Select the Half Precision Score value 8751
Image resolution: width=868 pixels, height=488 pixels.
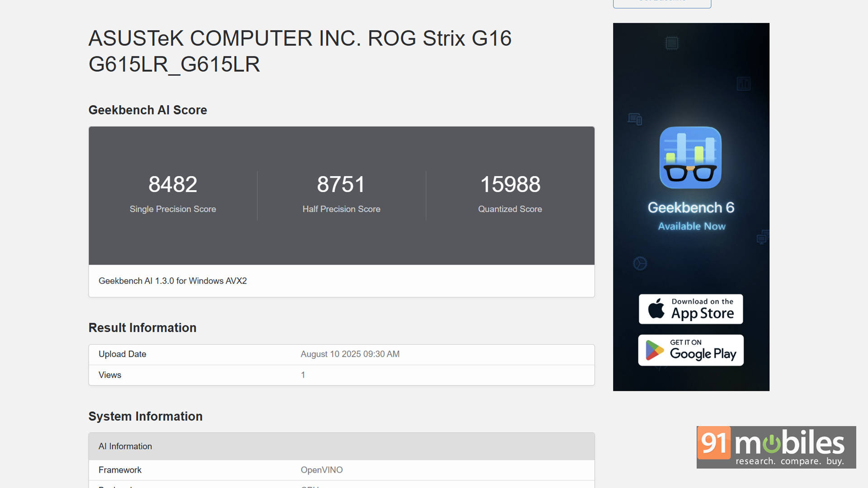pos(341,184)
